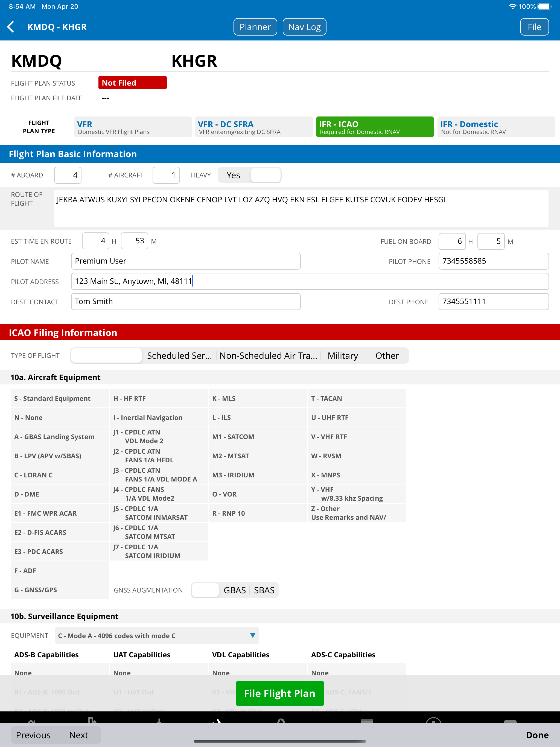This screenshot has width=560, height=747.
Task: Edit the Route of Flight text
Action: tap(301, 208)
